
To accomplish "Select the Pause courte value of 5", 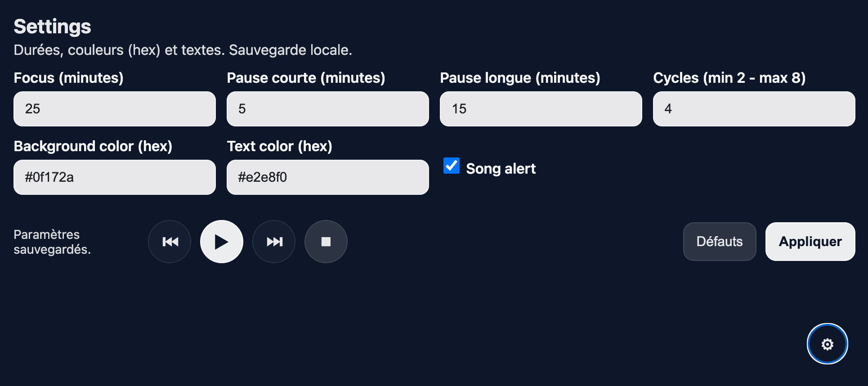I will click(x=328, y=108).
